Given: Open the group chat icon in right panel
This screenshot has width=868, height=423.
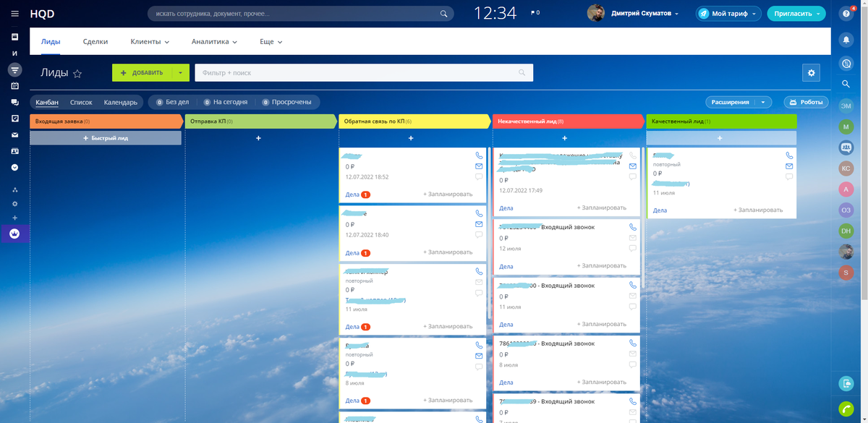Looking at the screenshot, I should pos(846,148).
